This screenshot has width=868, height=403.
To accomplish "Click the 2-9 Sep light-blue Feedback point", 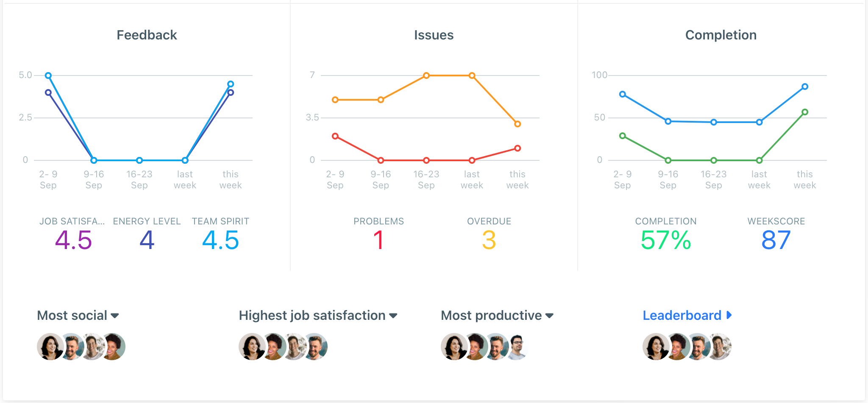I will click(48, 76).
